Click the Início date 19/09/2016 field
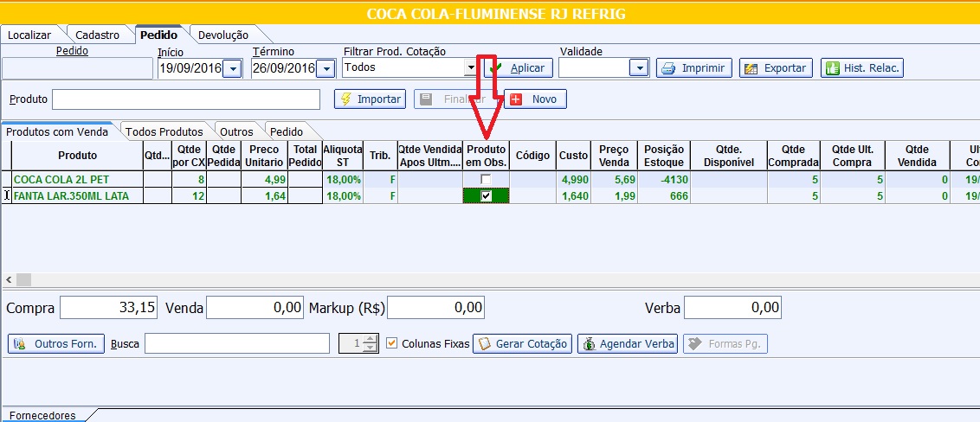This screenshot has height=422, width=980. [190, 68]
